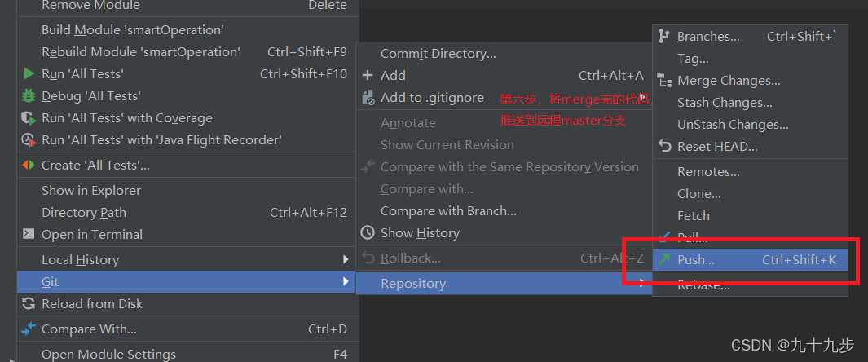Image resolution: width=868 pixels, height=362 pixels.
Task: Click the Add to .gitignore file icon
Action: [368, 98]
